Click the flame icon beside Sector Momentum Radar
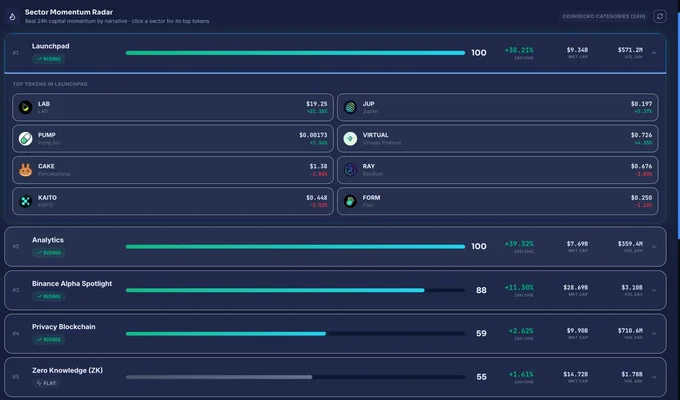 (12, 16)
